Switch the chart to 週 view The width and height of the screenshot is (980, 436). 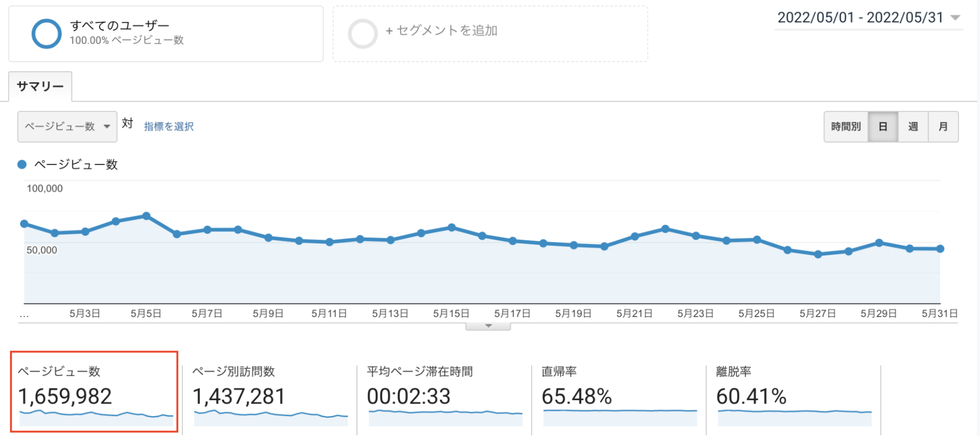click(x=913, y=126)
